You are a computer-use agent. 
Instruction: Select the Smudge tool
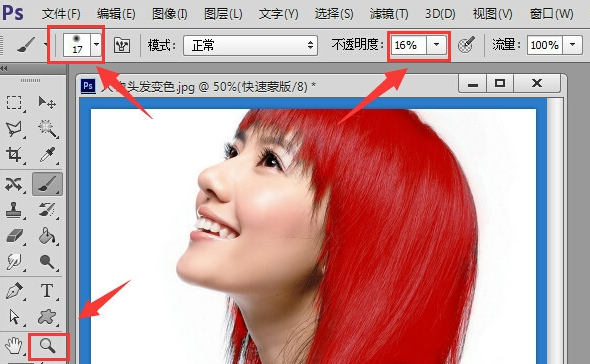click(x=14, y=262)
